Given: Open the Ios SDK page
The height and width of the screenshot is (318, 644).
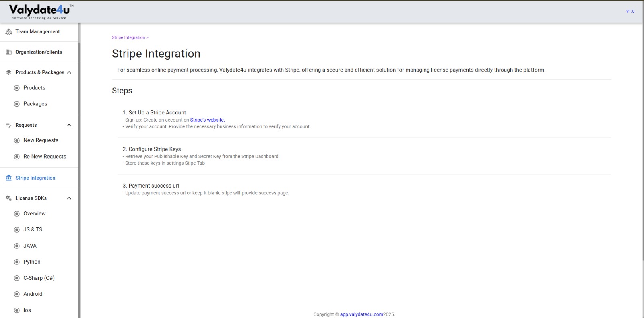Looking at the screenshot, I should point(27,310).
